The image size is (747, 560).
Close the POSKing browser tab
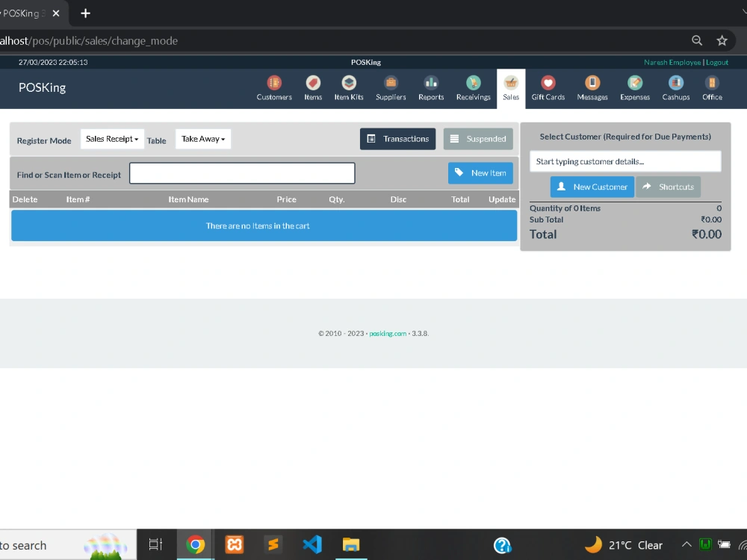click(x=56, y=13)
